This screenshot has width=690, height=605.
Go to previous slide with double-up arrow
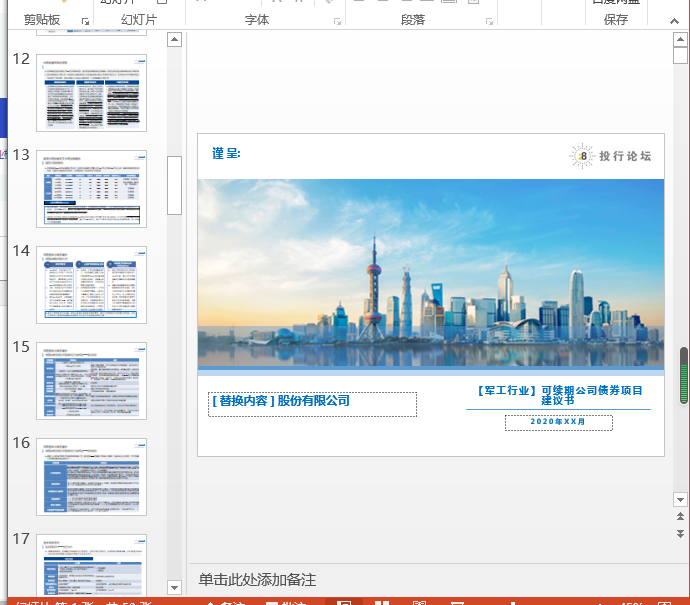680,517
